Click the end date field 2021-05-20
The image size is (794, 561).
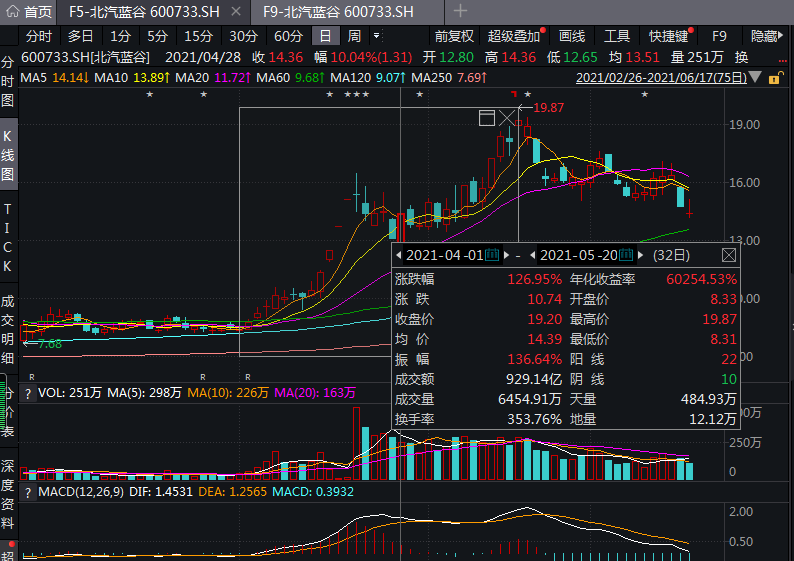point(578,255)
